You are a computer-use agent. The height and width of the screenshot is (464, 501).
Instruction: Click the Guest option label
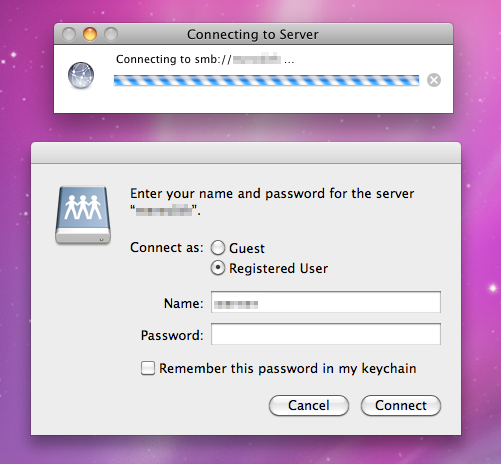(247, 248)
